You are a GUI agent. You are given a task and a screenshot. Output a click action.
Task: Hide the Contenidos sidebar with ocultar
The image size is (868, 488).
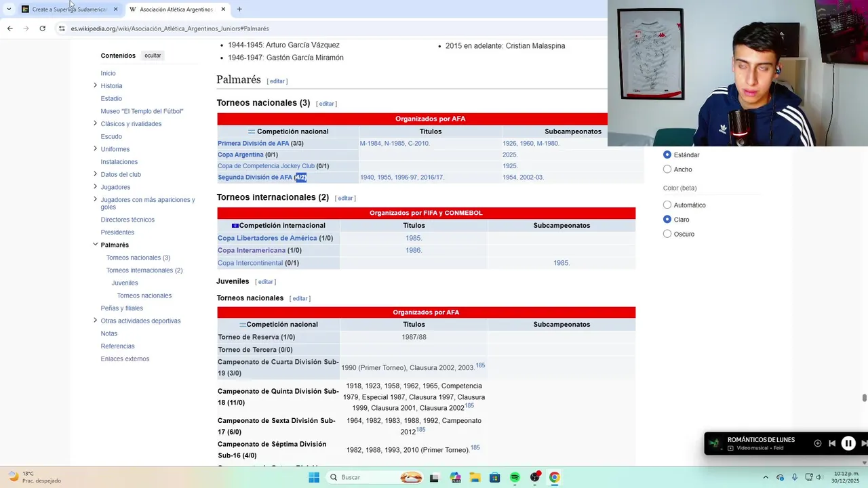tap(153, 56)
